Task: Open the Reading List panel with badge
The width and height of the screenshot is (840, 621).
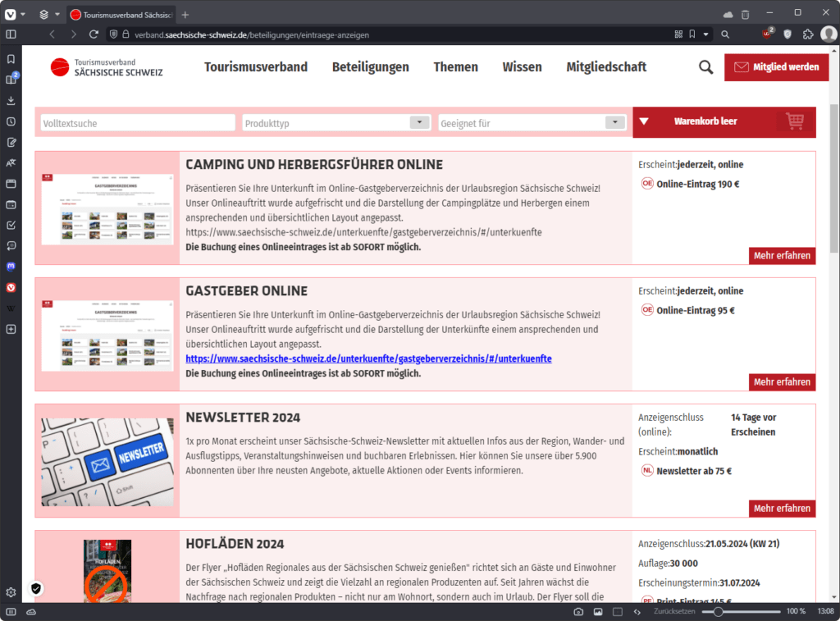Action: [x=11, y=80]
